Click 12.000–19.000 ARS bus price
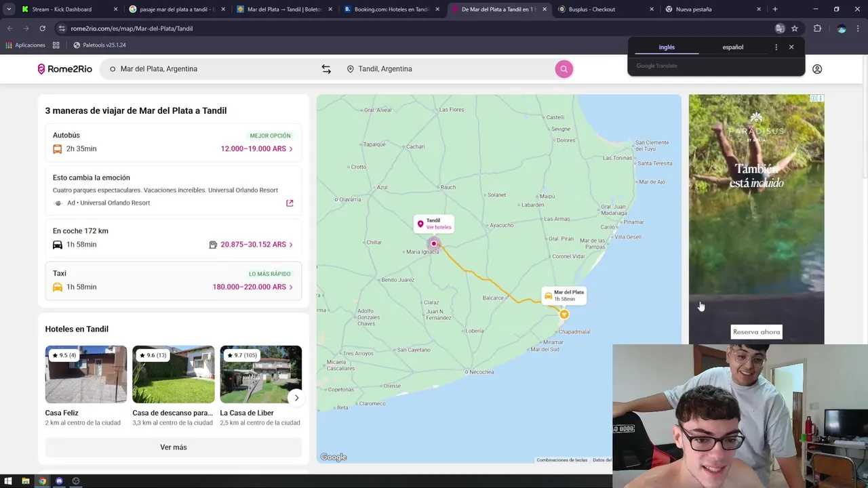 [254, 149]
